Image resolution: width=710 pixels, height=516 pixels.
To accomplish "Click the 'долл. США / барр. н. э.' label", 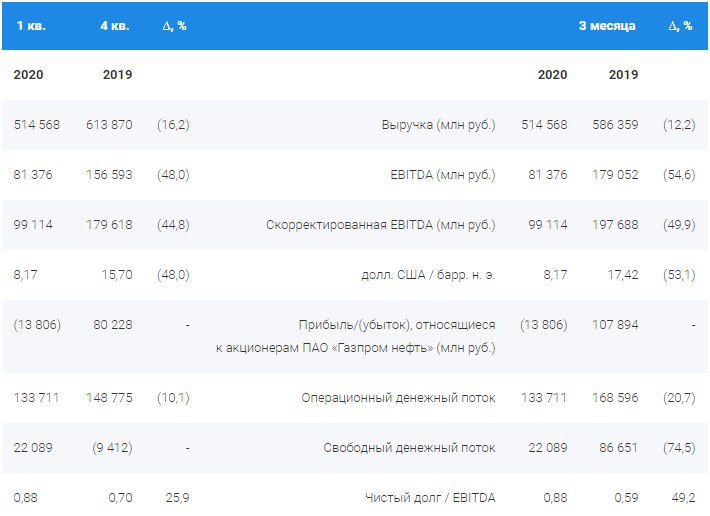I will point(428,275).
